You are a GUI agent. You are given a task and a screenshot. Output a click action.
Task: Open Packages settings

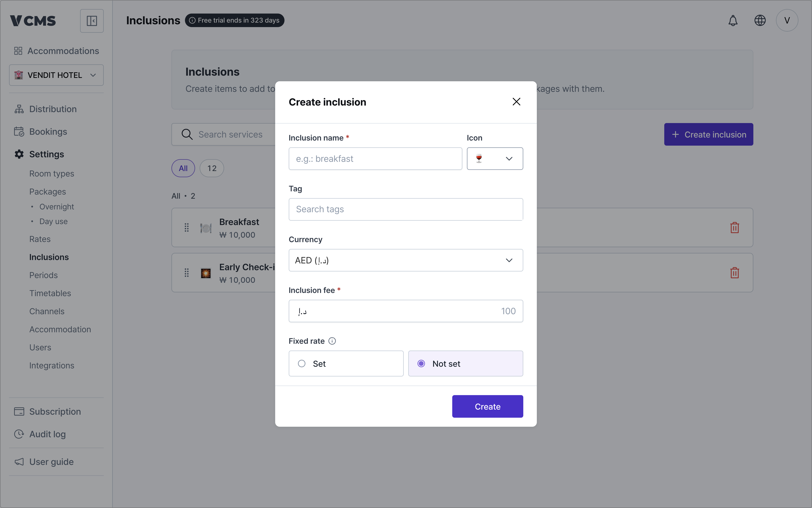point(48,192)
